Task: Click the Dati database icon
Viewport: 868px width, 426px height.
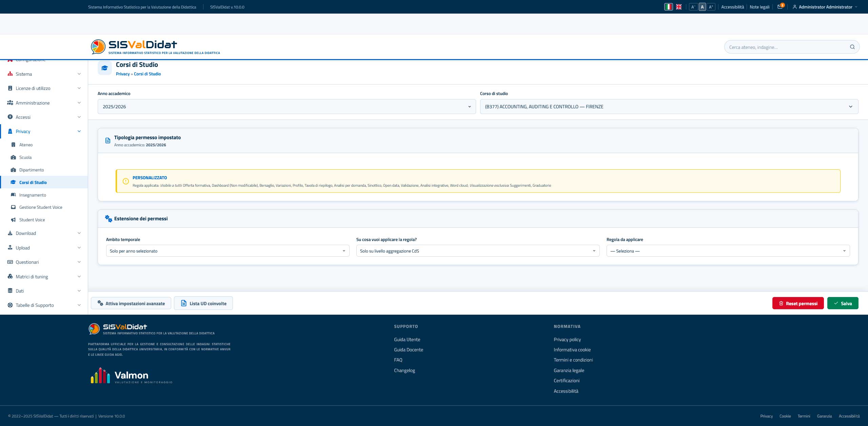Action: pyautogui.click(x=10, y=291)
